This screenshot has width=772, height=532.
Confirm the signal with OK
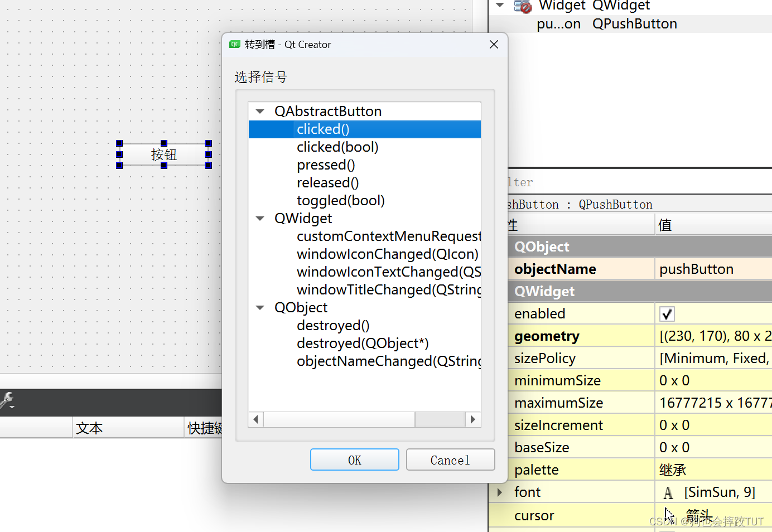click(355, 460)
